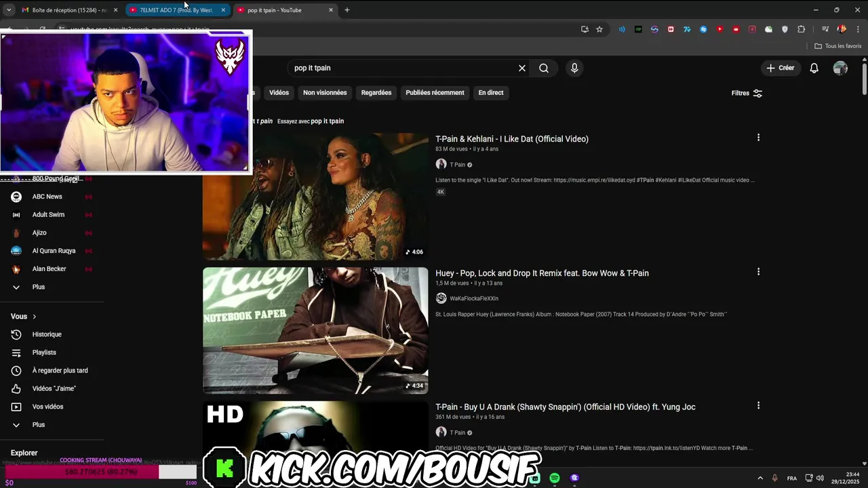Screen dimensions: 868x488
Task: Close the pop it tpain YouTube tab
Action: pos(331,10)
